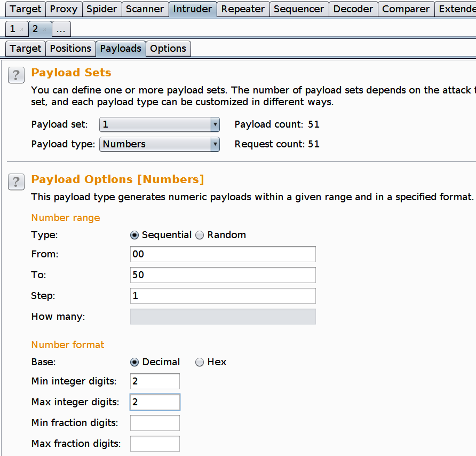Select the Random number type
Image resolution: width=476 pixels, height=456 pixels.
tap(200, 235)
